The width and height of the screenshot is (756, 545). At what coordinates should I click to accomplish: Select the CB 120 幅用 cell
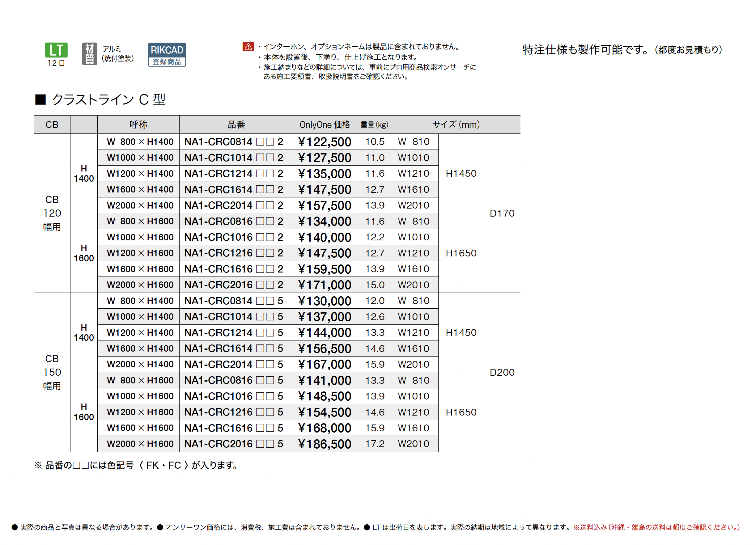point(52,213)
